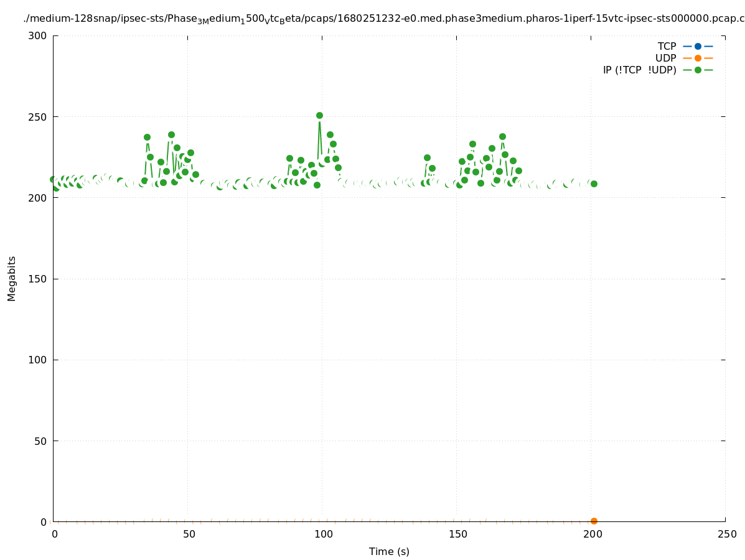Click the orange UDP data point at 200 seconds
Viewport: 745px width, 560px height.
coord(594,521)
